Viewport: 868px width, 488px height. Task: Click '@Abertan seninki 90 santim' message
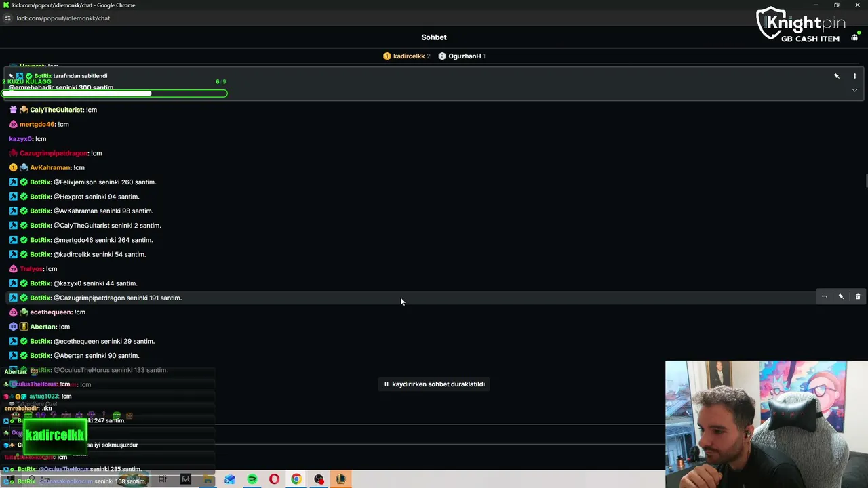tap(96, 356)
